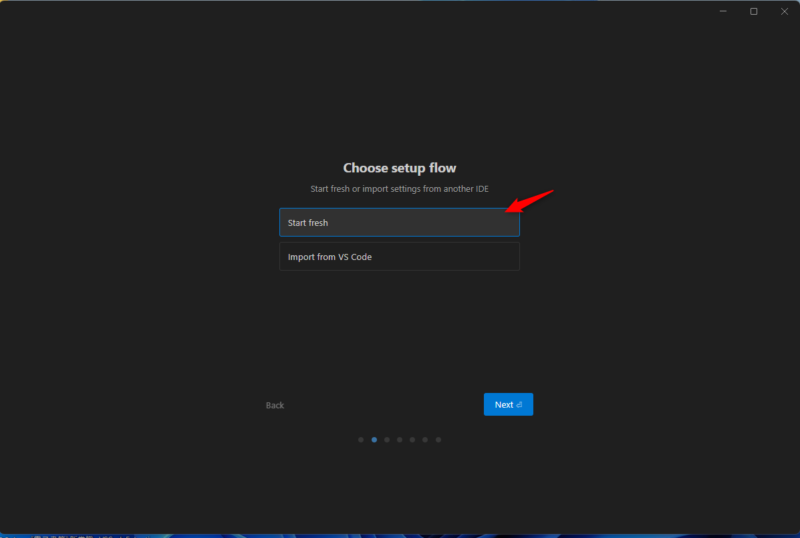Jump to the sixth step dot
This screenshot has width=800, height=538.
[x=426, y=439]
